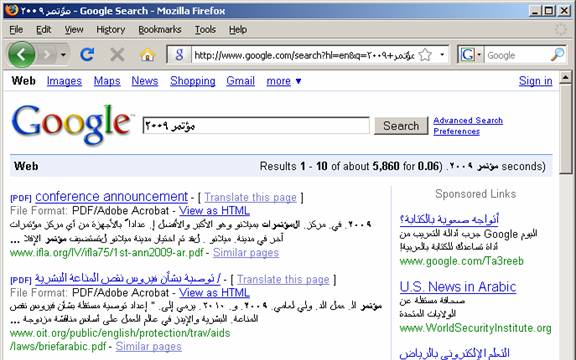
Task: Open the Bookmarks menu
Action: point(160,30)
